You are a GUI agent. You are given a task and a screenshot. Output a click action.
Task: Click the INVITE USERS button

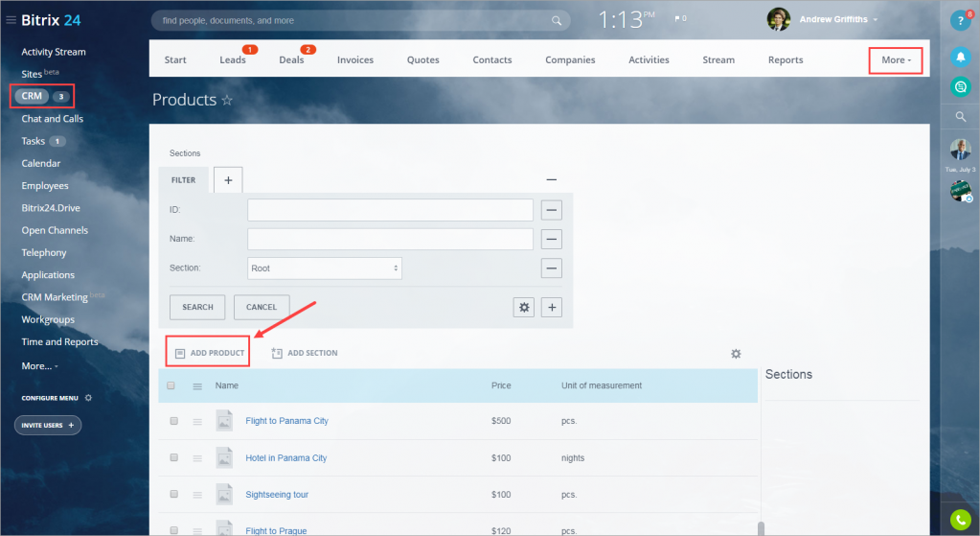(x=48, y=426)
